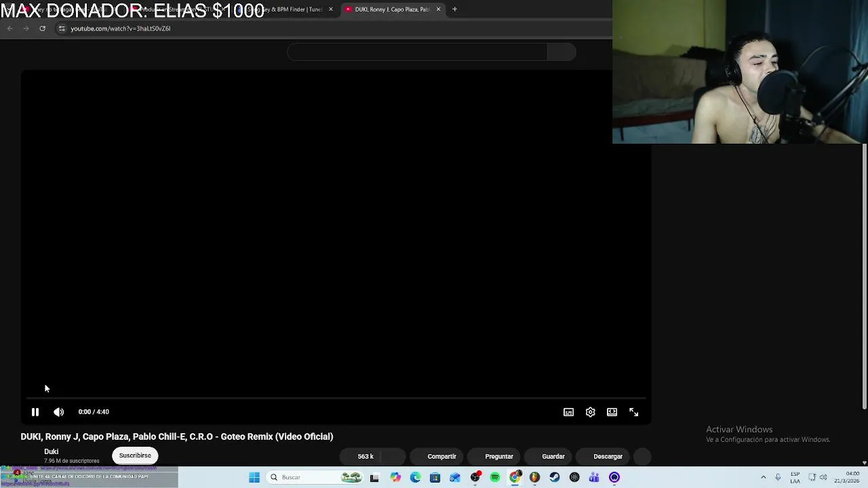Open the Duki channel name link
Image resolution: width=868 pixels, height=488 pixels.
52,451
